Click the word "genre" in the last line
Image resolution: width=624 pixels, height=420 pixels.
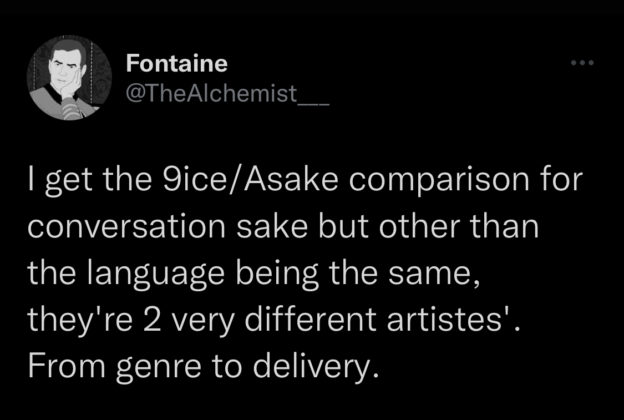[159, 369]
